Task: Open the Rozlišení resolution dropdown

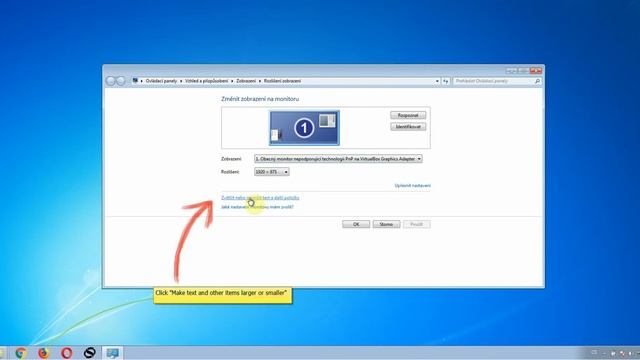Action: (271, 172)
